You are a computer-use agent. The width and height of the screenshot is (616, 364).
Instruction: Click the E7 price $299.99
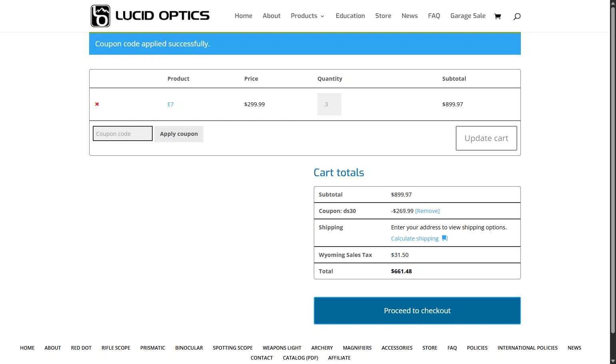click(x=255, y=104)
